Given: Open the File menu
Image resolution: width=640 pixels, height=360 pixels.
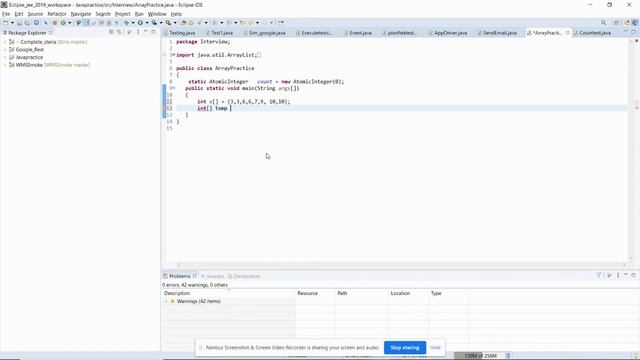Looking at the screenshot, I should tap(6, 14).
